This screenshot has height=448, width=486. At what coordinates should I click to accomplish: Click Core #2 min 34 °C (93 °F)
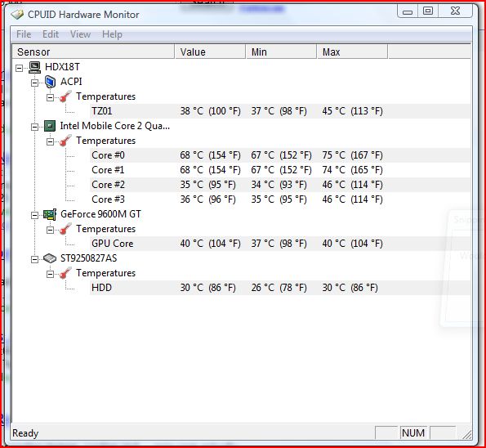[x=279, y=185]
